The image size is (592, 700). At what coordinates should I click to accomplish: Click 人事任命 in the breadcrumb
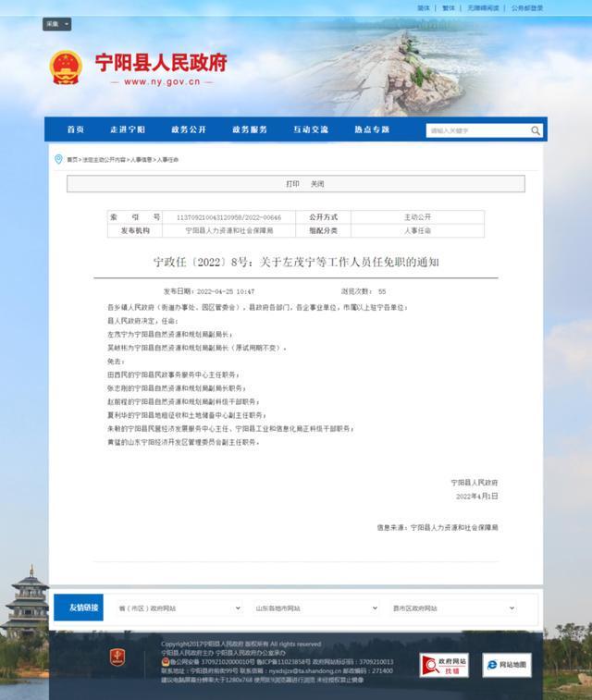click(x=167, y=160)
